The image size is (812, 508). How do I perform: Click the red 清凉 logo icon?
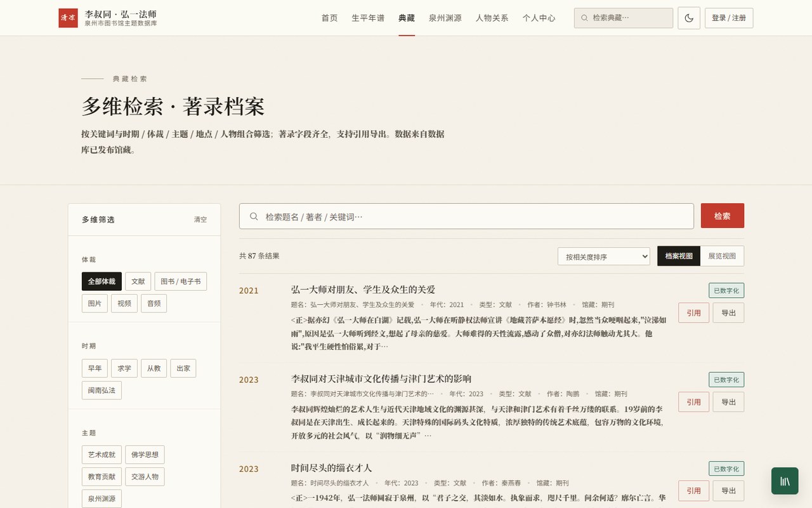pos(68,18)
